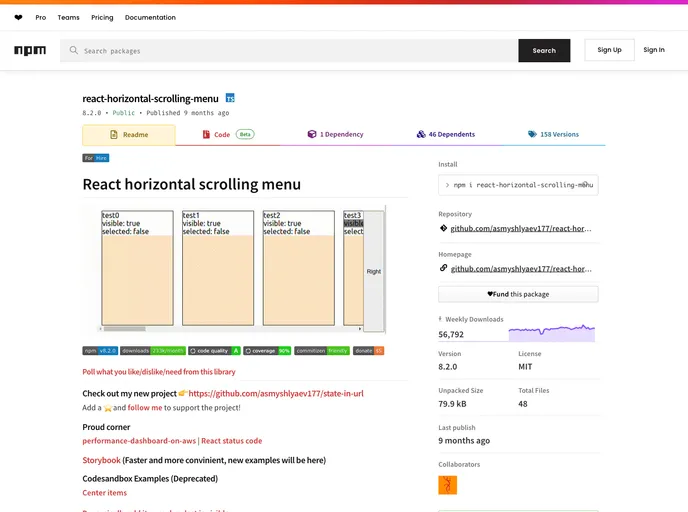Click the downloads per month badge

(153, 351)
